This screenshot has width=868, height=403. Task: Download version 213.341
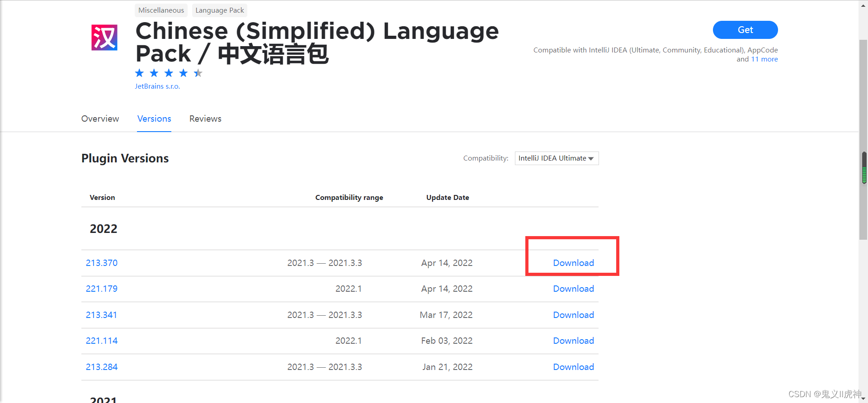tap(573, 315)
